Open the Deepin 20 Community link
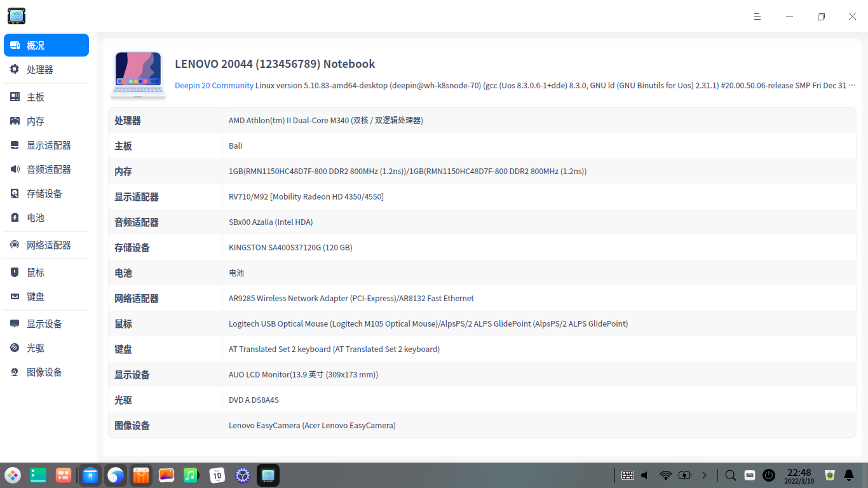Screen dimensions: 868x488 tap(214, 86)
